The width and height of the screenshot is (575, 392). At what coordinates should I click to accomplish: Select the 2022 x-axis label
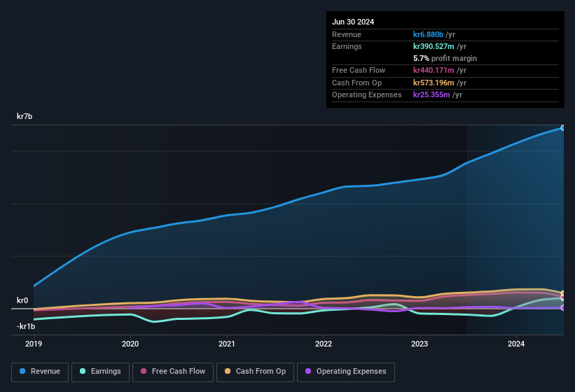click(324, 344)
